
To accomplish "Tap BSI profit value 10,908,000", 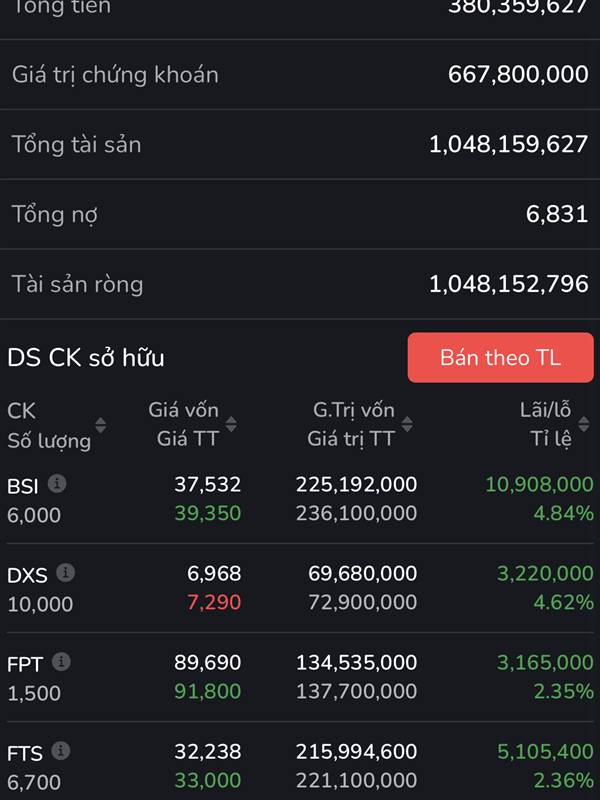I will [x=539, y=485].
